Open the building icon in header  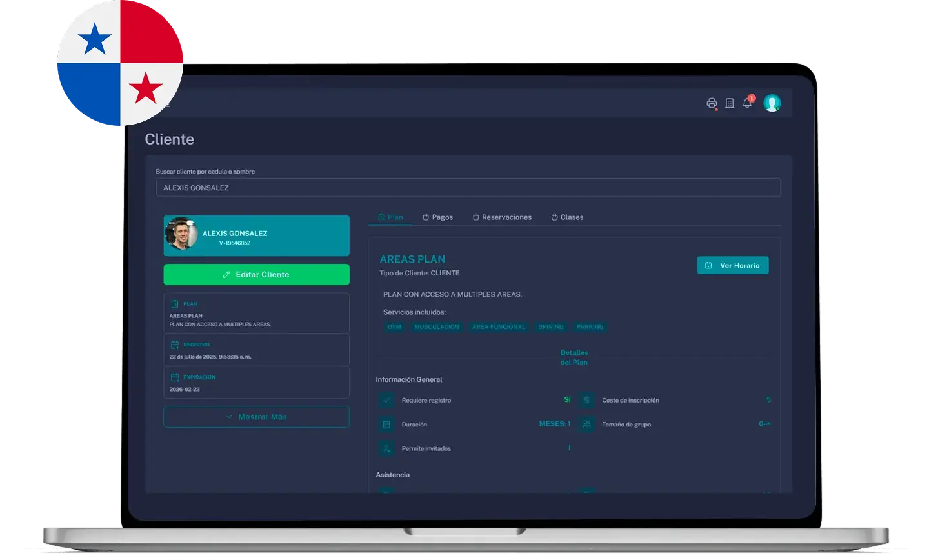click(730, 103)
